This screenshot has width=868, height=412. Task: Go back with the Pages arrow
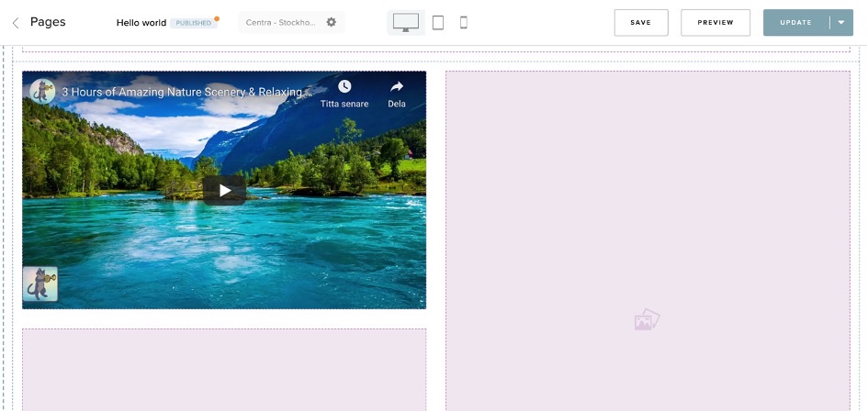click(16, 23)
